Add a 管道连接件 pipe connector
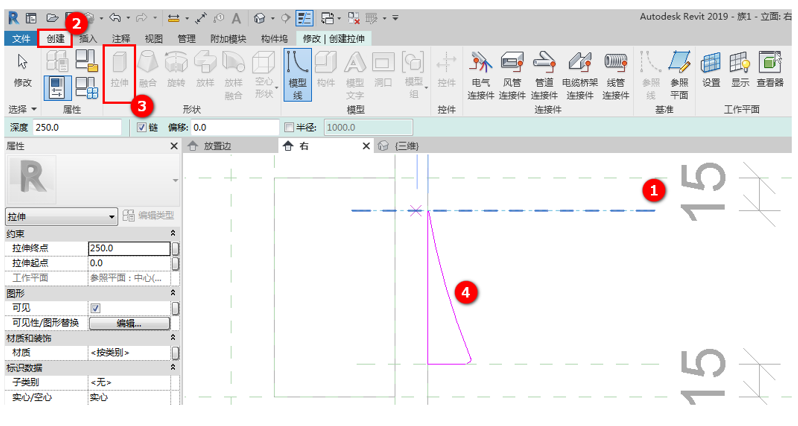This screenshot has width=798, height=426. [x=544, y=75]
